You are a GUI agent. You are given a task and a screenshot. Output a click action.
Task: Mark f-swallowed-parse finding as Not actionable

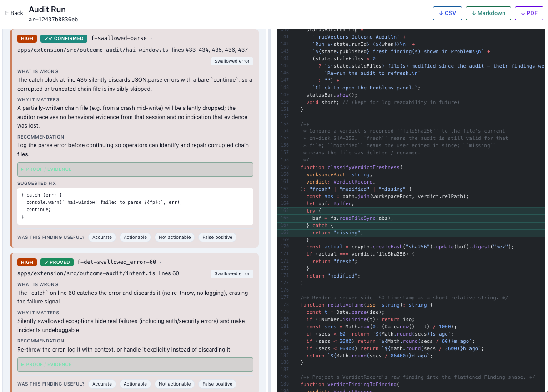(175, 238)
